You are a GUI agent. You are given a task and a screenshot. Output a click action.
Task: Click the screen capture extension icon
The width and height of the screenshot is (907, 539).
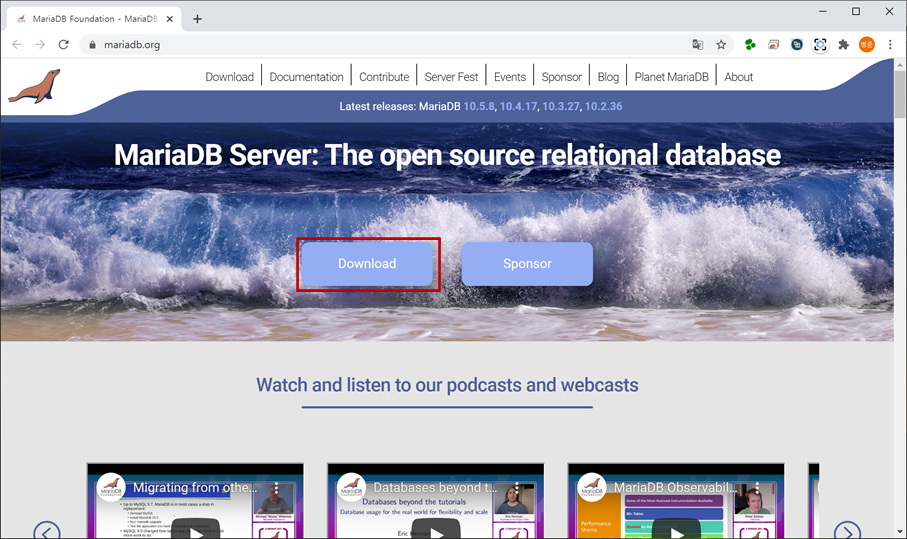click(x=820, y=45)
